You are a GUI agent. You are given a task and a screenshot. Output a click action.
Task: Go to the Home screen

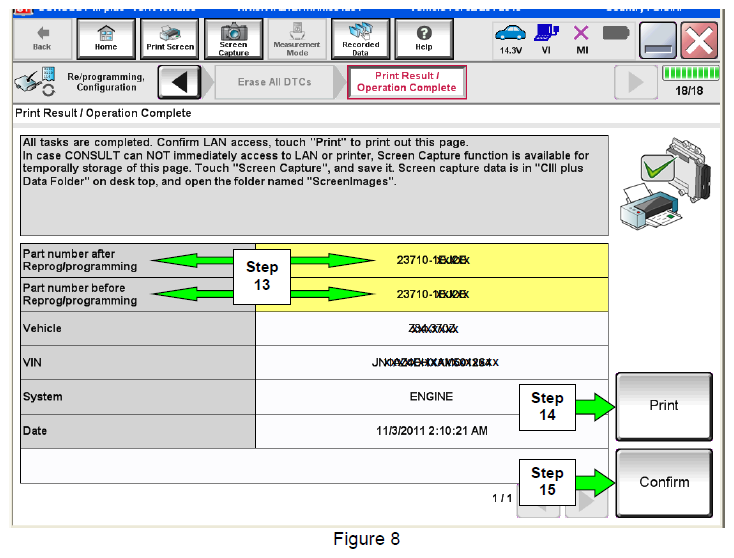point(105,37)
